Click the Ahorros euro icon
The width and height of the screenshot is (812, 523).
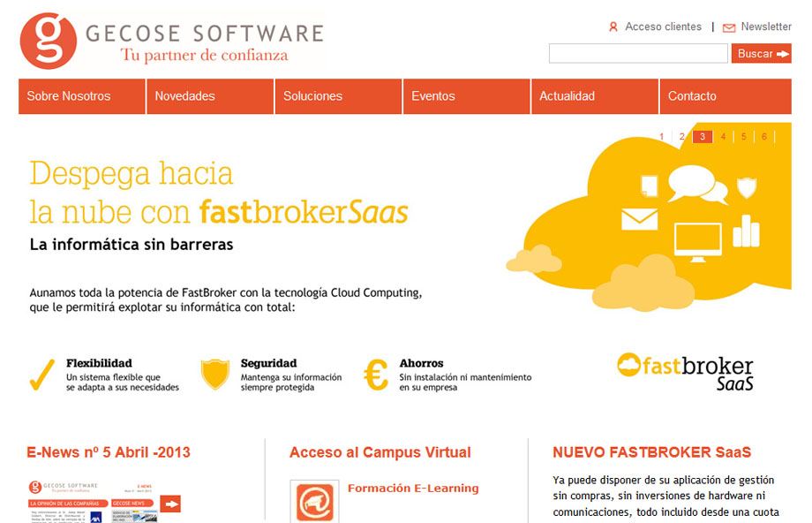coord(376,375)
